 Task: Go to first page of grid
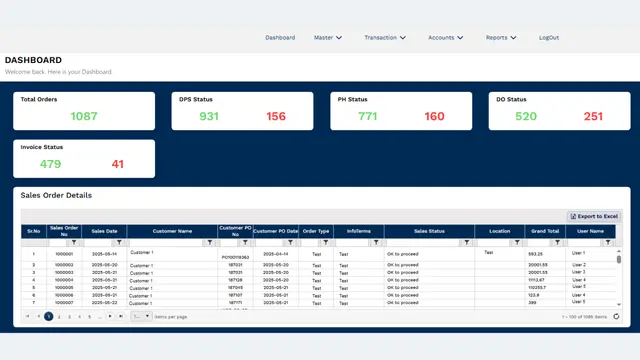27,316
